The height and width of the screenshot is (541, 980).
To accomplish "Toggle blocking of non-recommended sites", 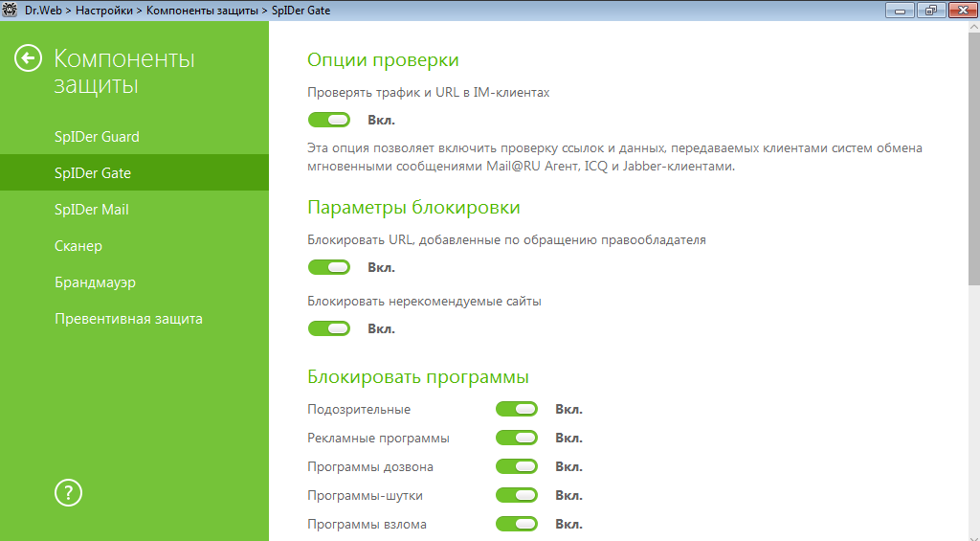I will (329, 328).
